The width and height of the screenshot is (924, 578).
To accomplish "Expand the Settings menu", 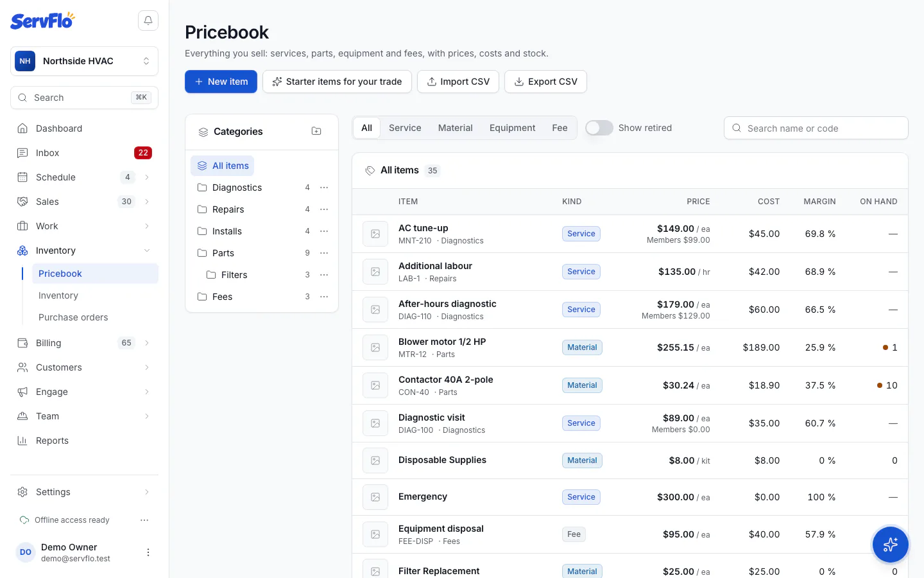I will click(x=147, y=492).
